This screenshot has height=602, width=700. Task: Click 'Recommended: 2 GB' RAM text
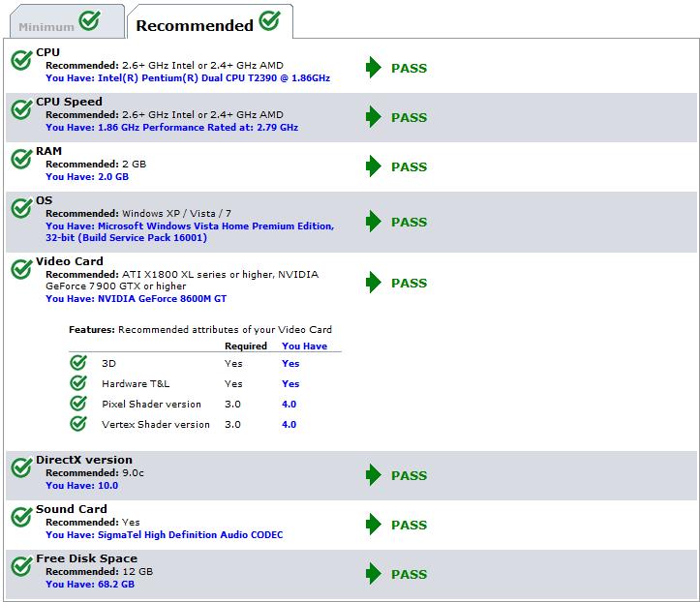coord(96,165)
